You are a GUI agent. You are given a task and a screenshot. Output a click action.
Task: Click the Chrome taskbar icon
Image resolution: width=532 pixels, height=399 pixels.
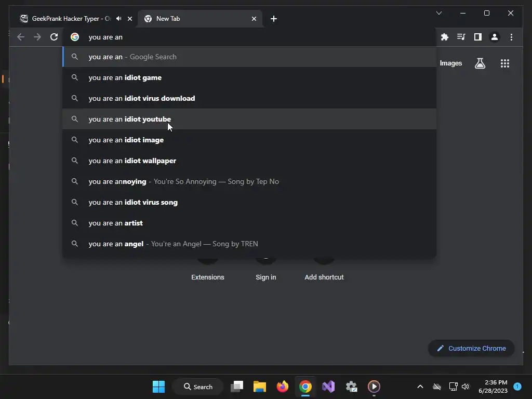pos(305,387)
